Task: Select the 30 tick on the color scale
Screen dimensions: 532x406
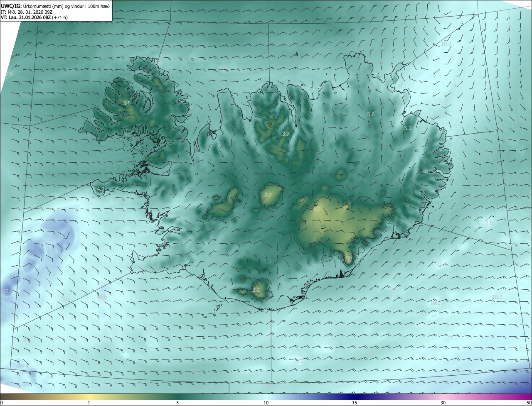Action: [443, 403]
